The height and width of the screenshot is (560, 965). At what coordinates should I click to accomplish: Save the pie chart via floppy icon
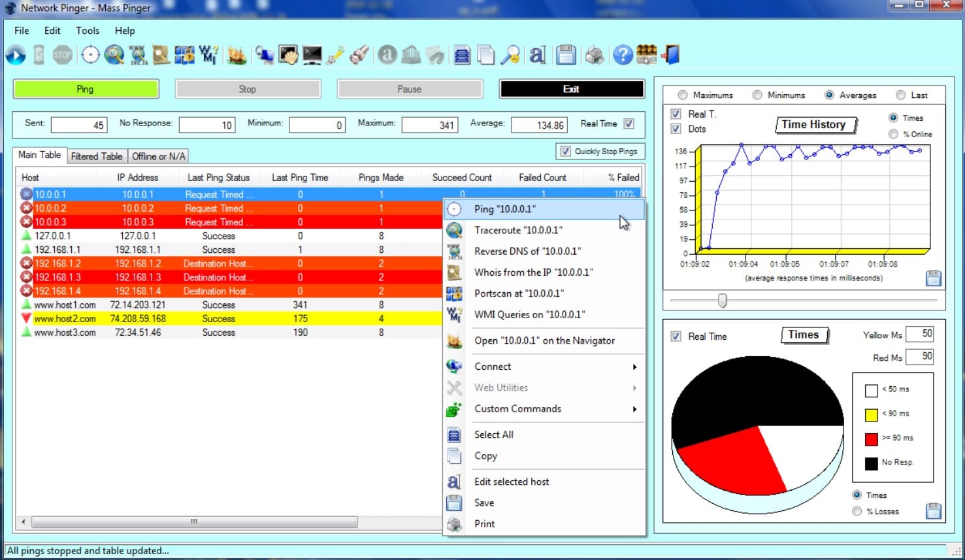point(934,511)
